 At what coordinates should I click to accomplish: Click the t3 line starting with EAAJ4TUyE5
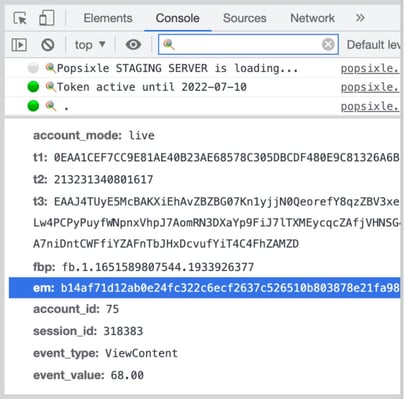click(x=216, y=202)
